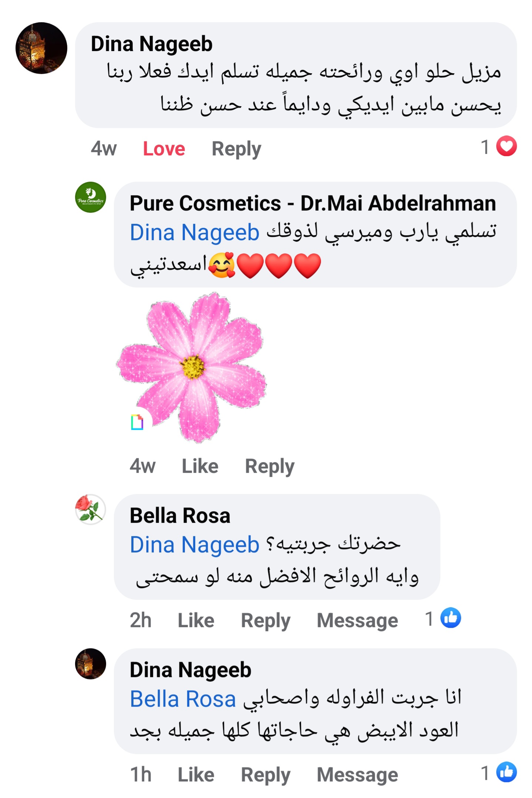Reply to Dina Nageeb's top comment
532x798 pixels.
tap(236, 149)
